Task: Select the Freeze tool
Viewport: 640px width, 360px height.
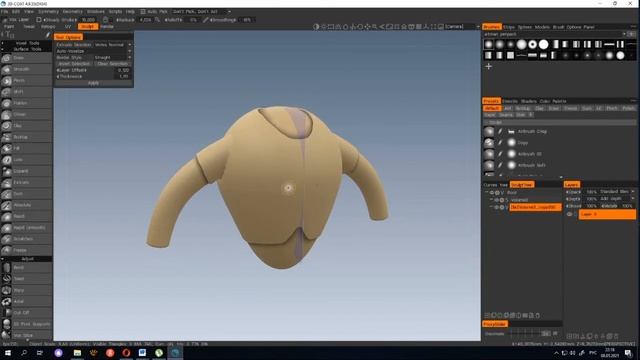Action: (27, 250)
